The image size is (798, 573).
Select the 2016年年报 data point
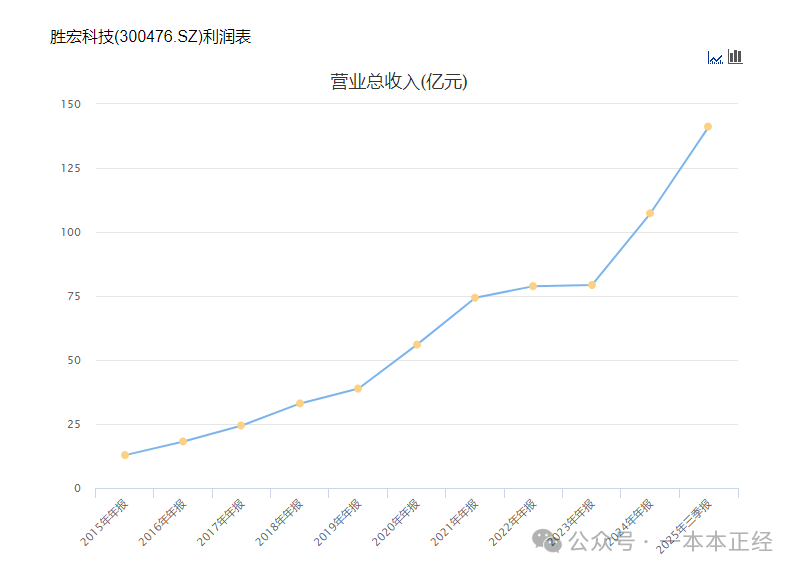coord(183,441)
